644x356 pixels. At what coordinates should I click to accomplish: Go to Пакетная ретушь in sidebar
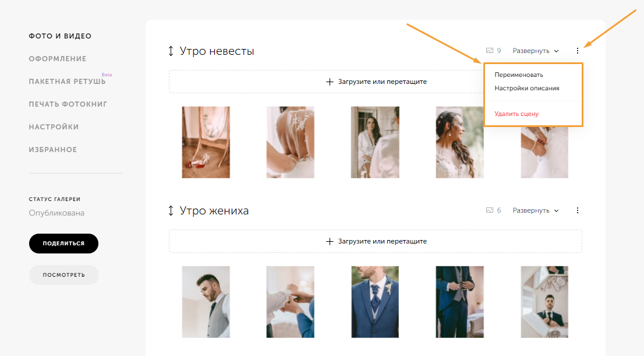pyautogui.click(x=67, y=82)
